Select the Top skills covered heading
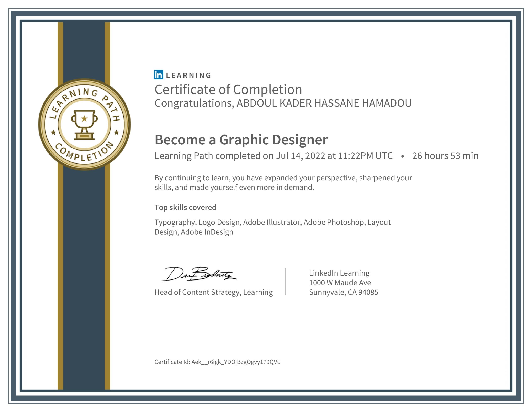532x411 pixels. pyautogui.click(x=185, y=207)
